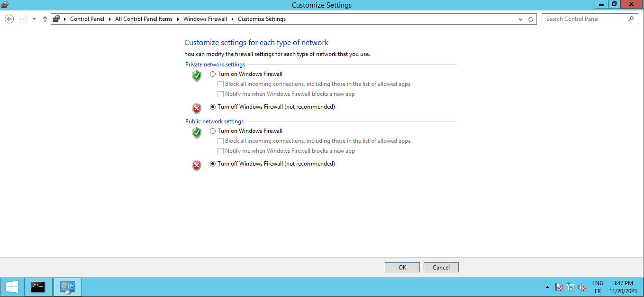Click the Up one level arrow
The image size is (644, 297).
[x=45, y=19]
